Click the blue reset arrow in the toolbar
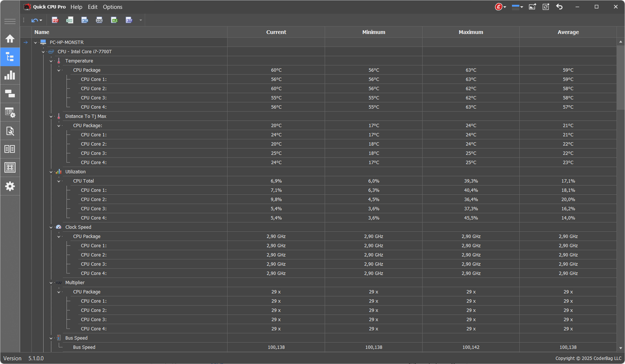 click(x=34, y=20)
